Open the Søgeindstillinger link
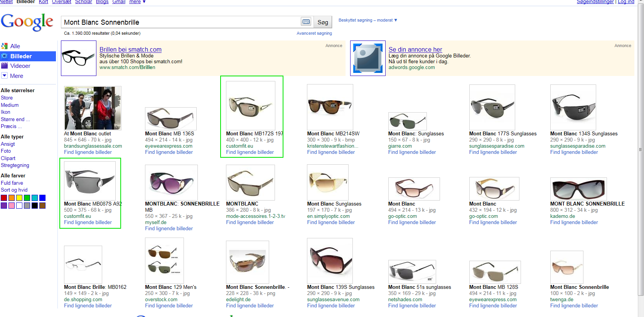The image size is (644, 317). pyautogui.click(x=595, y=2)
